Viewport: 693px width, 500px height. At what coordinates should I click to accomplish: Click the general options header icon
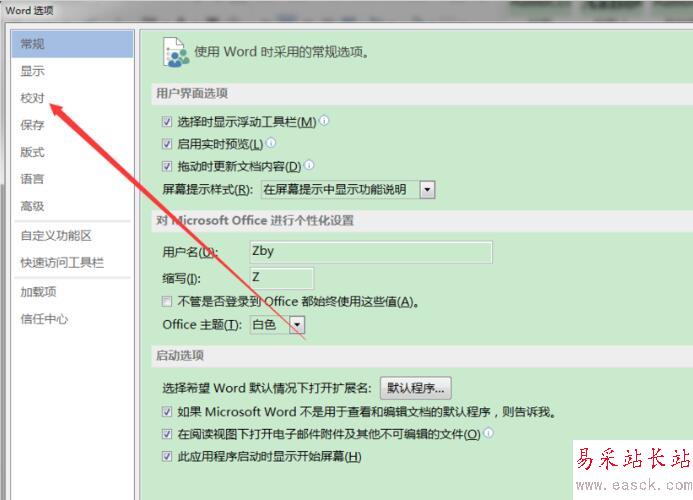coord(175,52)
